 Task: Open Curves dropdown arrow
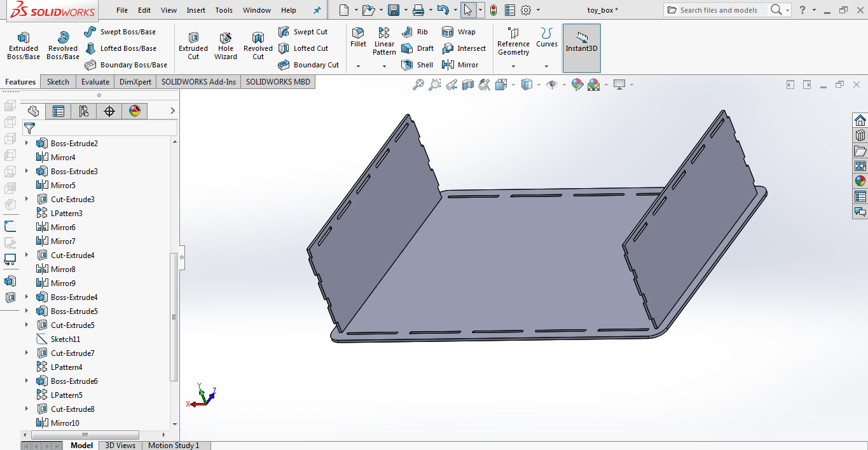click(546, 66)
